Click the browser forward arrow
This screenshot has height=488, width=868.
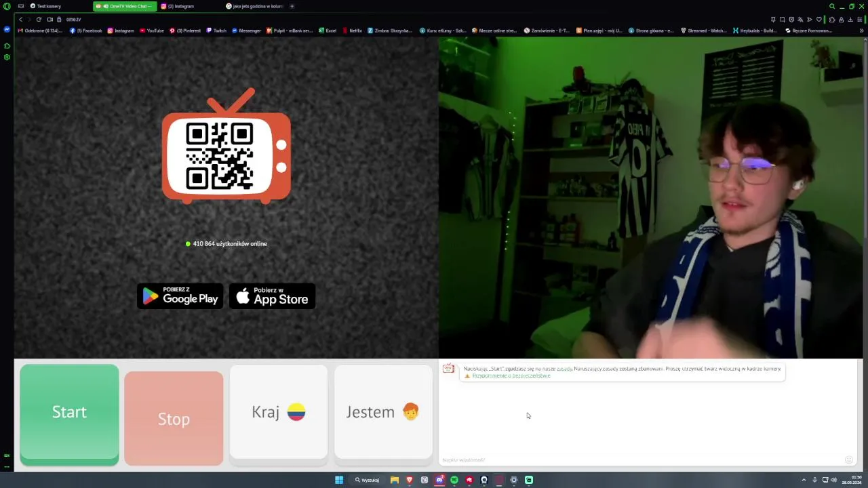29,20
